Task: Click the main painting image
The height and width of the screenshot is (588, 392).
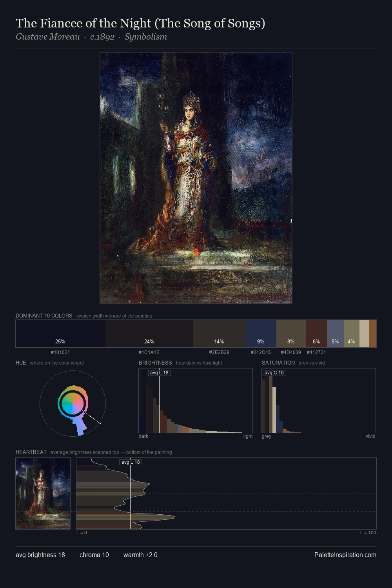Action: click(196, 178)
